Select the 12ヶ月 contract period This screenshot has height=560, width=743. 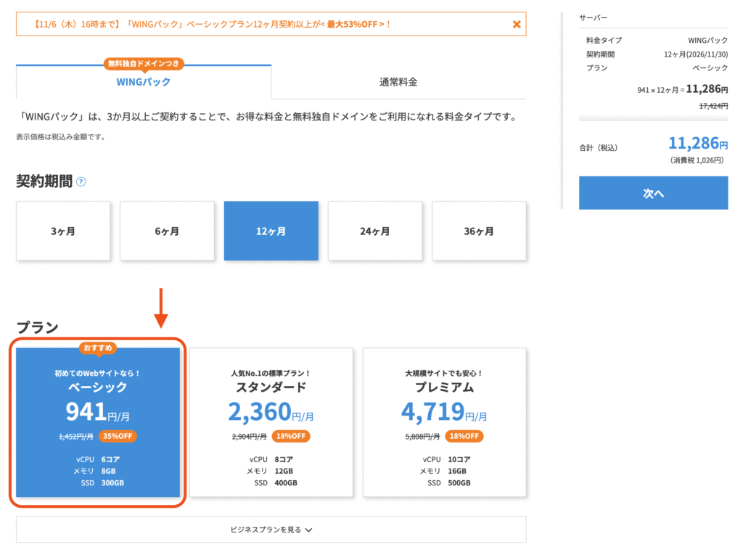pos(271,230)
